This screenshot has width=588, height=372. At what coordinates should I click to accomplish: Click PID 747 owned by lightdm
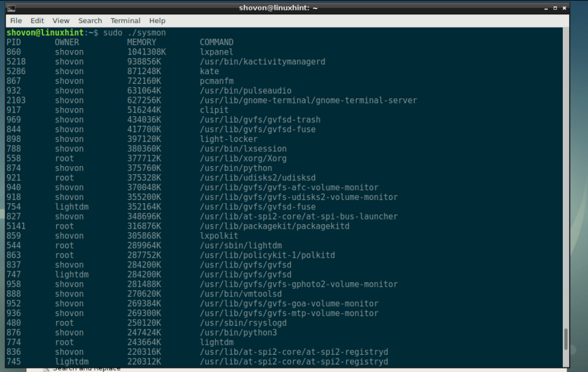click(x=14, y=275)
